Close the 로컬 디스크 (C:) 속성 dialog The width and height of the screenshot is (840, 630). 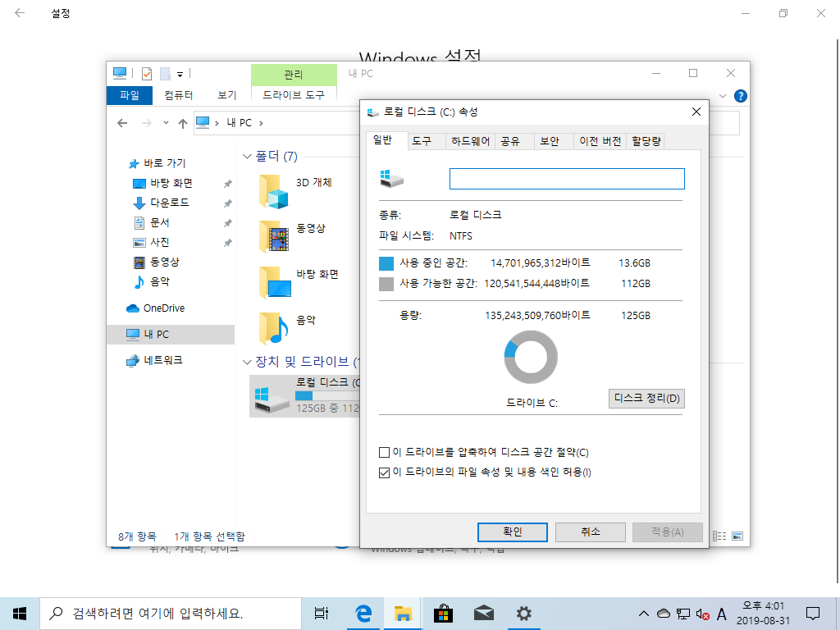696,112
